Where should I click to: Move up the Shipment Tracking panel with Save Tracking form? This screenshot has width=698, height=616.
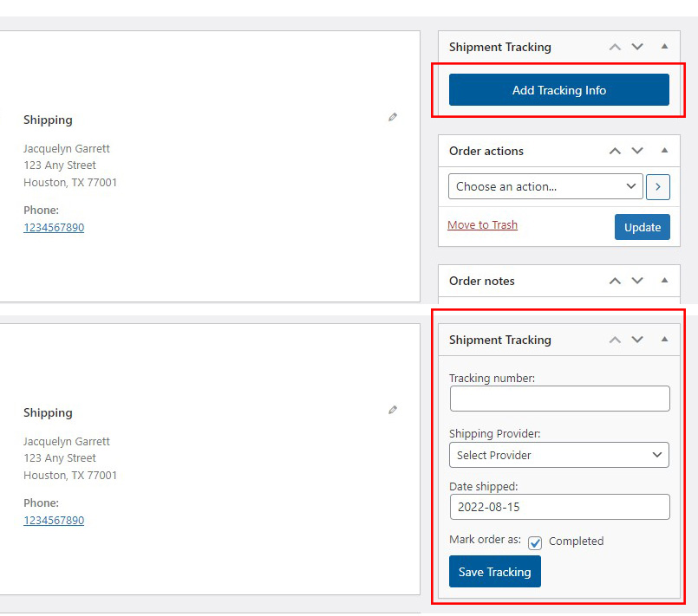click(x=615, y=340)
